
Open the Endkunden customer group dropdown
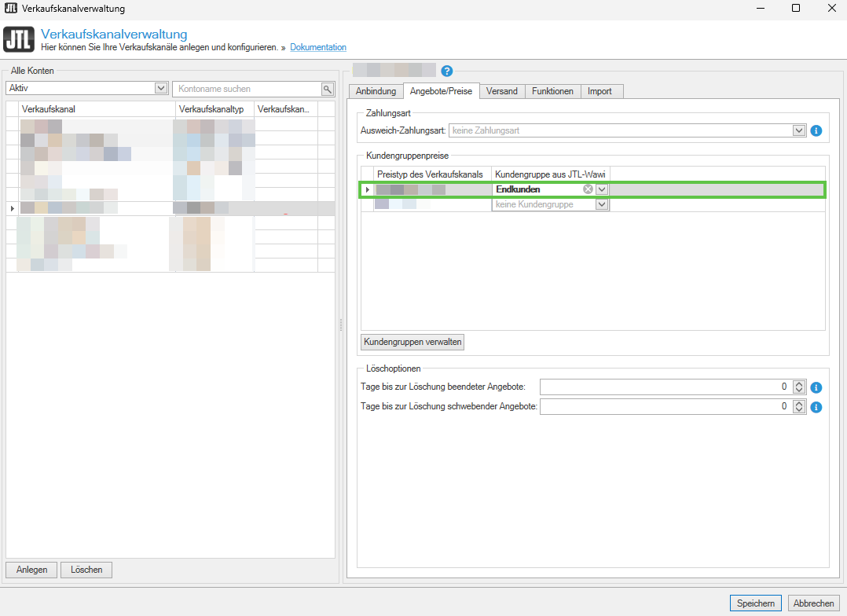point(601,189)
